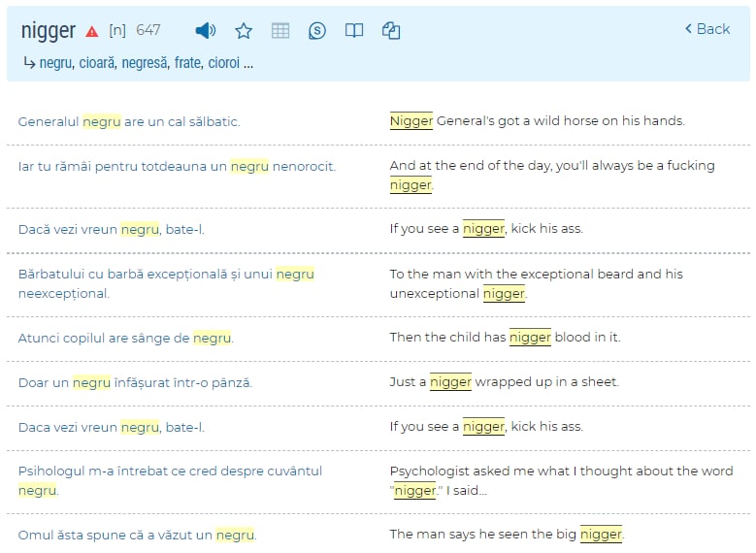Screen dimensions: 756x553
Task: Open the dictionary definition book icon
Action: click(354, 31)
